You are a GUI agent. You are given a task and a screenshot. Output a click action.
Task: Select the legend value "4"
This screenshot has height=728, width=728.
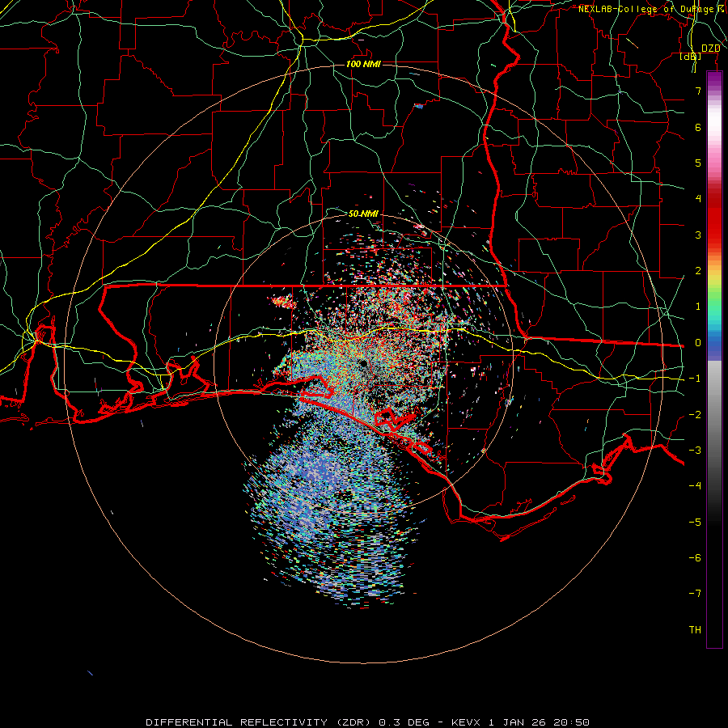(698, 199)
